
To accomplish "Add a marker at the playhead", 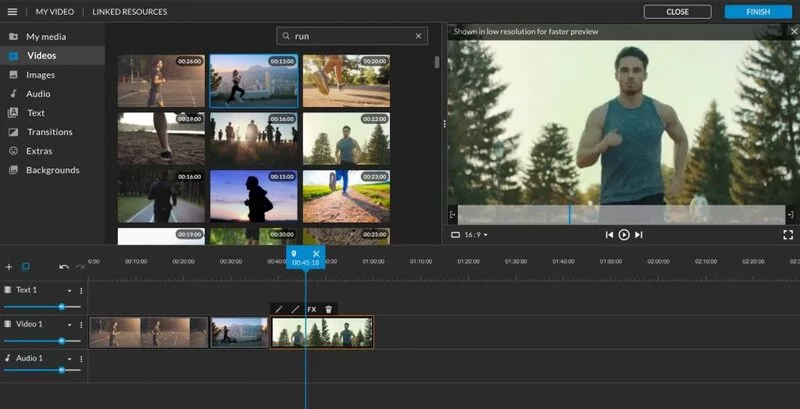I will 294,253.
